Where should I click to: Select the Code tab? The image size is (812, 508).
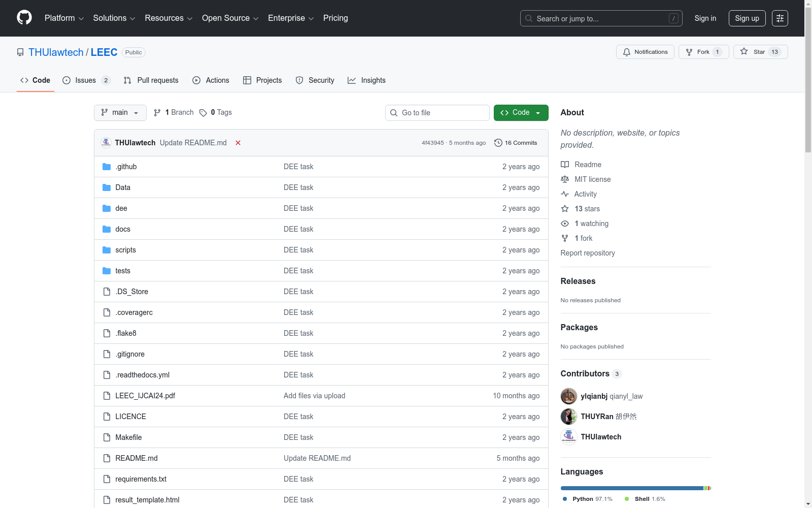(x=35, y=80)
